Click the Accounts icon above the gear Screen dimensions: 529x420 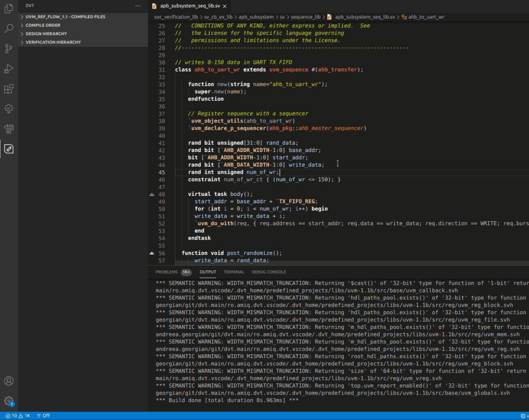coord(8,381)
